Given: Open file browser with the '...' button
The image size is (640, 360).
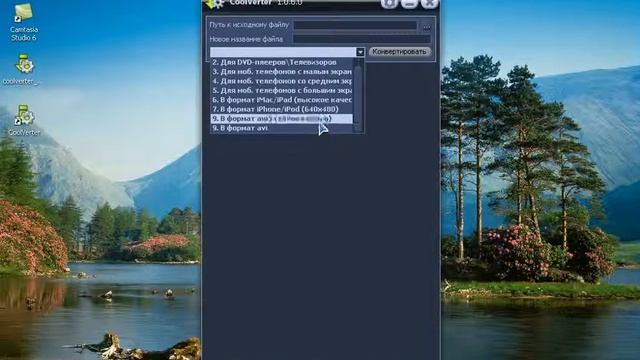Looking at the screenshot, I should (427, 27).
